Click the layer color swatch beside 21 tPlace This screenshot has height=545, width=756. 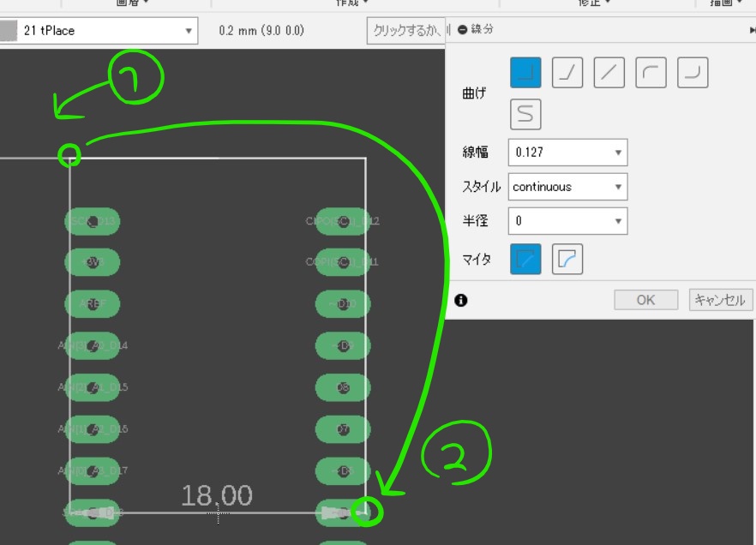(x=9, y=31)
